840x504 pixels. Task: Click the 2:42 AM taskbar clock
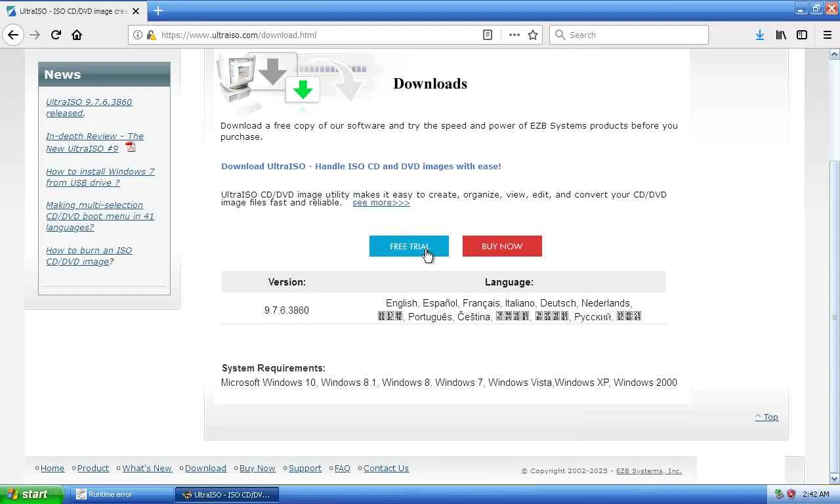coord(816,494)
